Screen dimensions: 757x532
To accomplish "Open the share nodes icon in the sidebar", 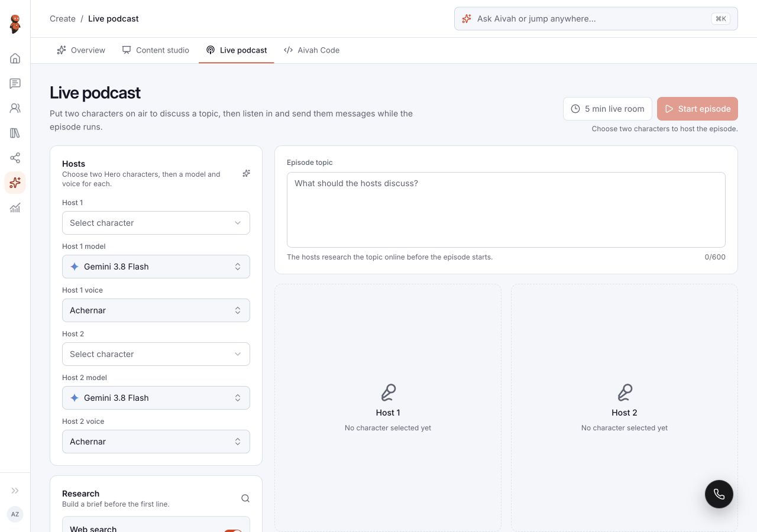I will [x=15, y=158].
